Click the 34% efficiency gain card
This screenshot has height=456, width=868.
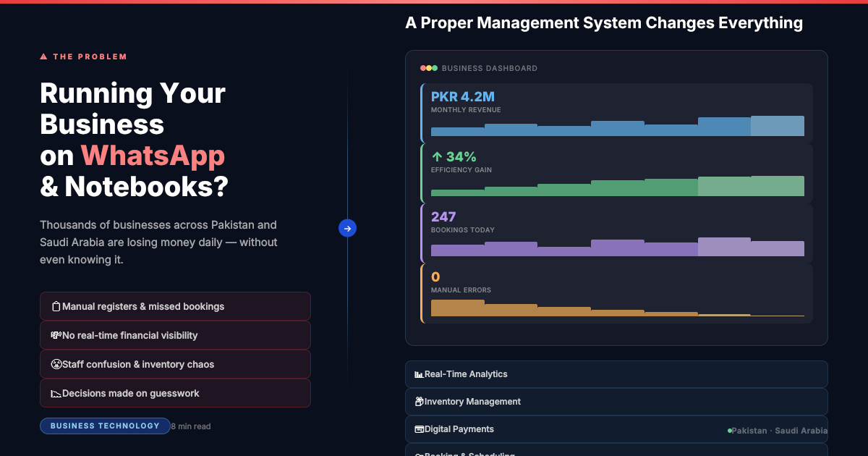(x=616, y=173)
